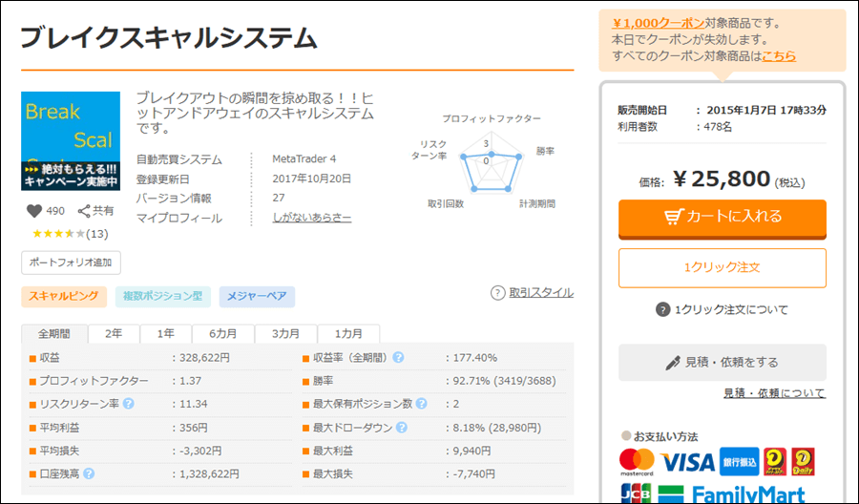Click the share (共有) icon

pyautogui.click(x=84, y=211)
